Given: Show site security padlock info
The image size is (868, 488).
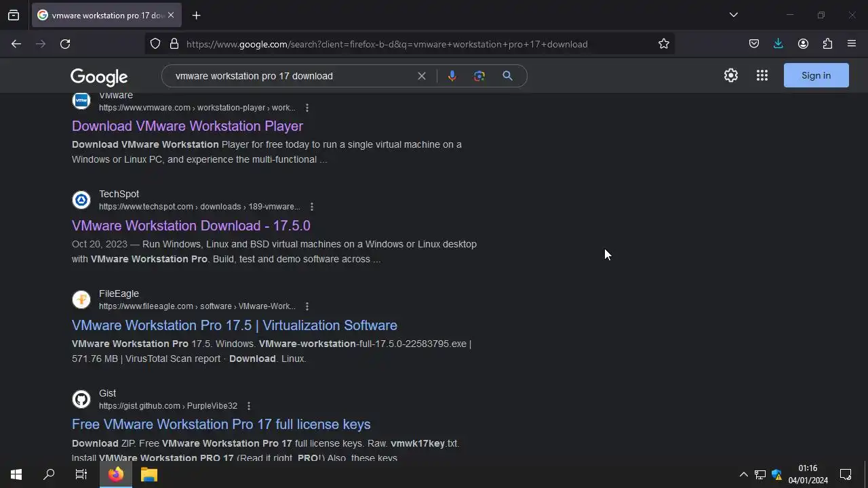Looking at the screenshot, I should coord(174,44).
